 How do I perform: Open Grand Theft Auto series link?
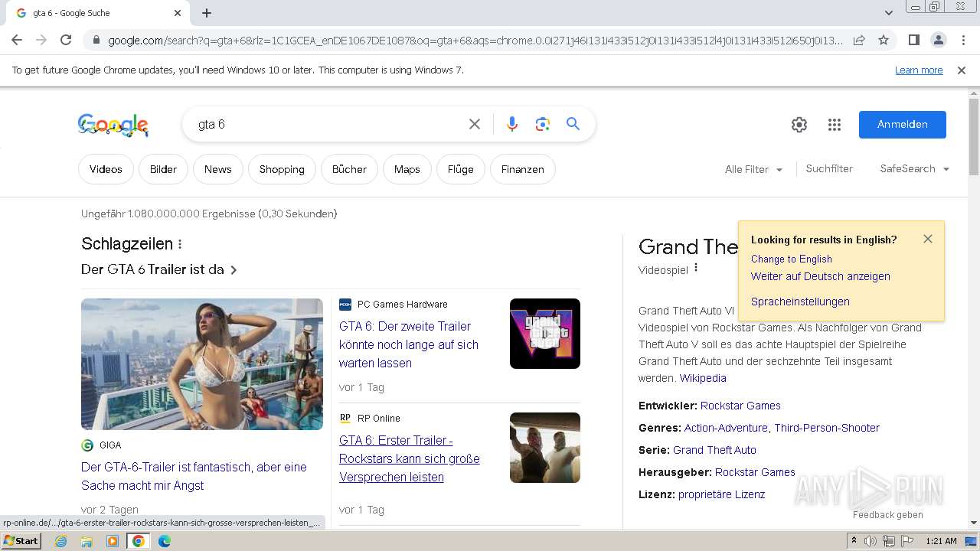pos(714,450)
